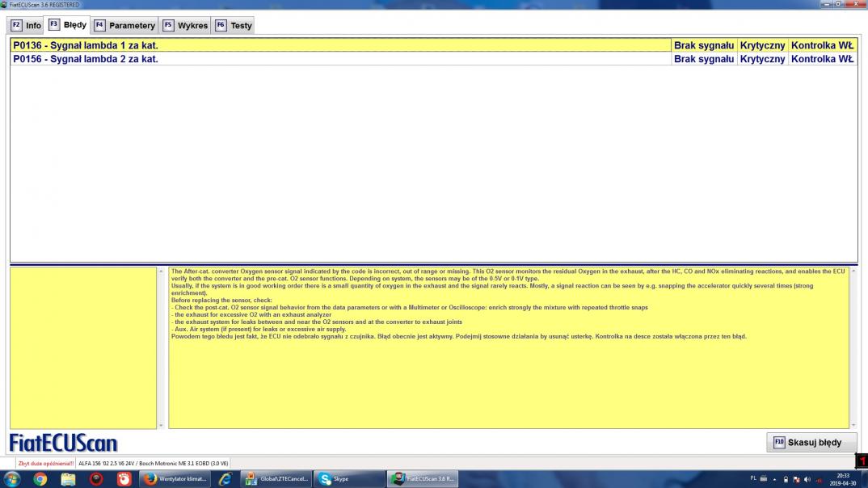The height and width of the screenshot is (488, 868).
Task: Click Skasuj błędy to clear errors
Action: coord(811,443)
